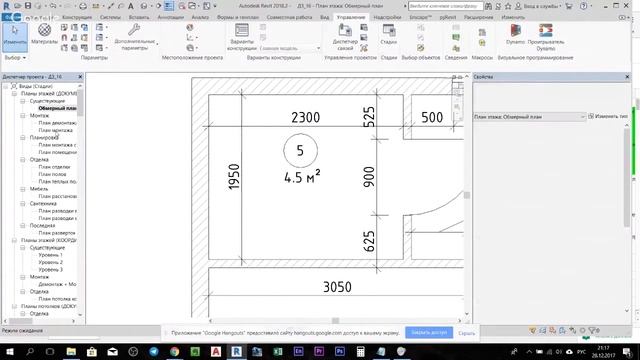Select План полов view in browser
The width and height of the screenshot is (640, 360).
pos(52,174)
